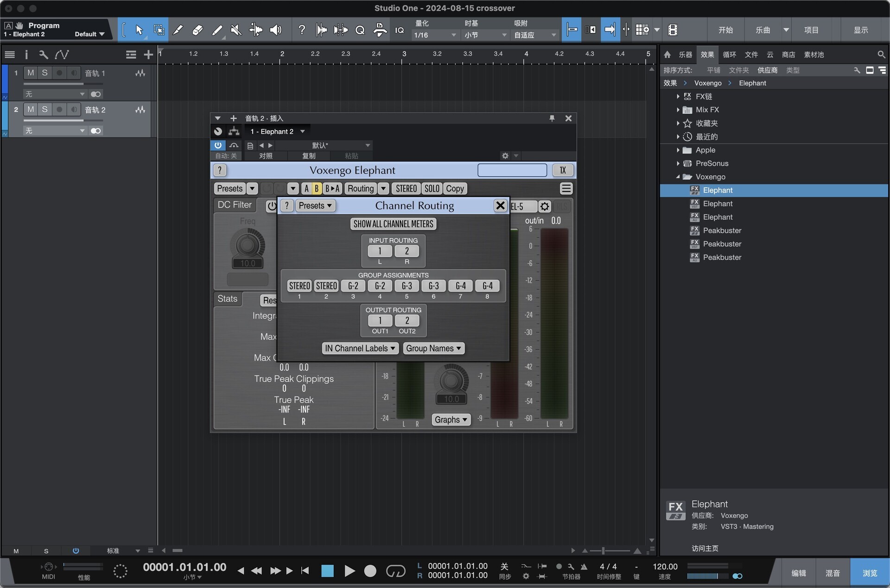Toggle the Loop playback icon
Image resolution: width=890 pixels, height=588 pixels.
point(395,571)
